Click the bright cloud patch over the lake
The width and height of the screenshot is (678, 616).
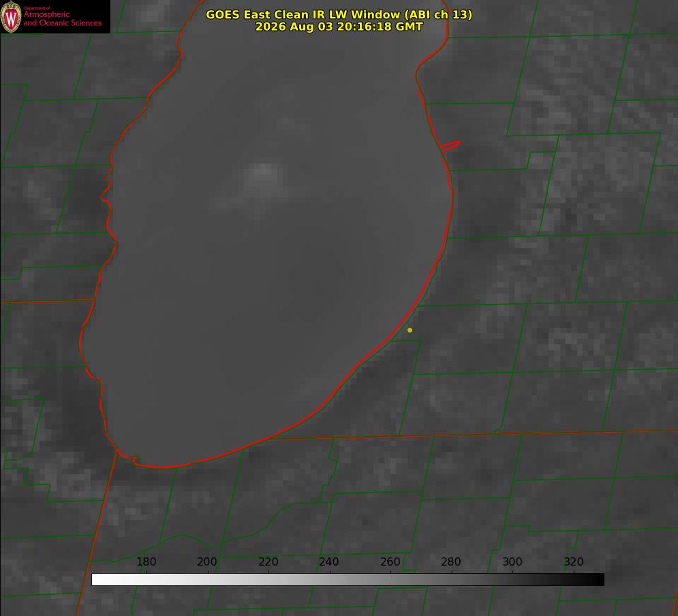(262, 176)
